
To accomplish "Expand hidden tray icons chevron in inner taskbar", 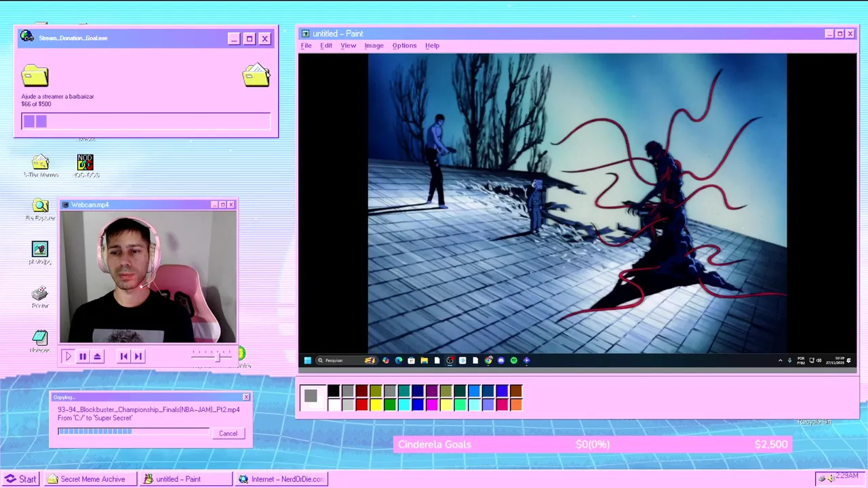I will tap(781, 361).
